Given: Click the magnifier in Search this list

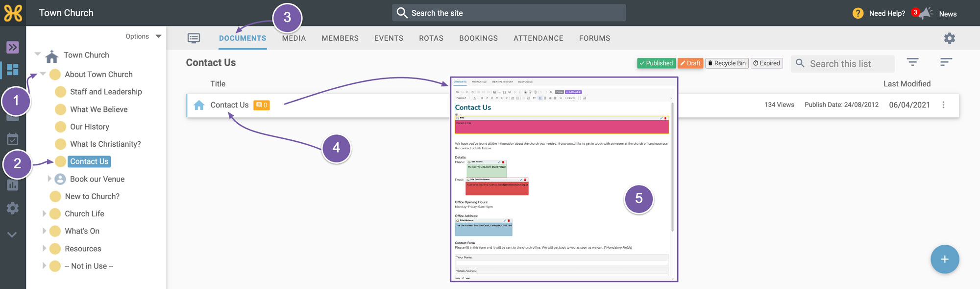Looking at the screenshot, I should [800, 63].
